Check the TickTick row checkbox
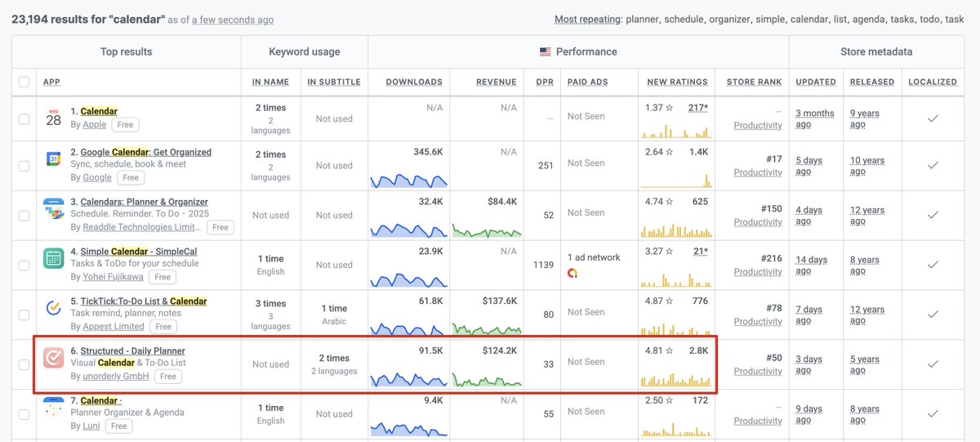This screenshot has width=980, height=442. 24,315
